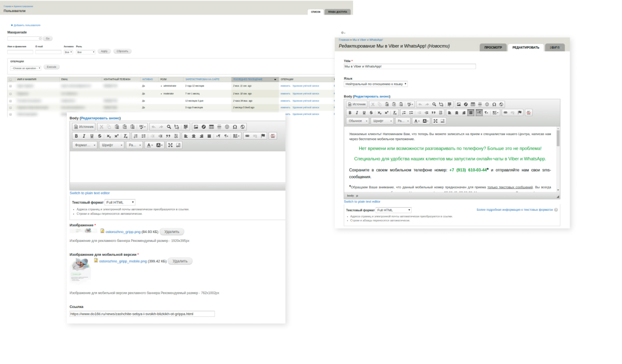This screenshot has width=622, height=364.
Task: Open the Формат dropdown in banner editor
Action: pyautogui.click(x=84, y=145)
